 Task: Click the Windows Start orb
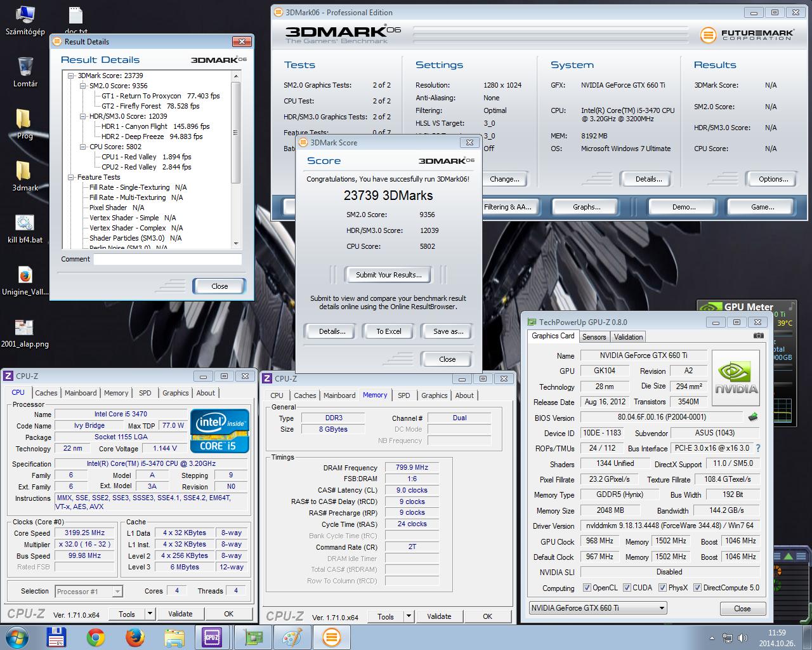[x=17, y=637]
